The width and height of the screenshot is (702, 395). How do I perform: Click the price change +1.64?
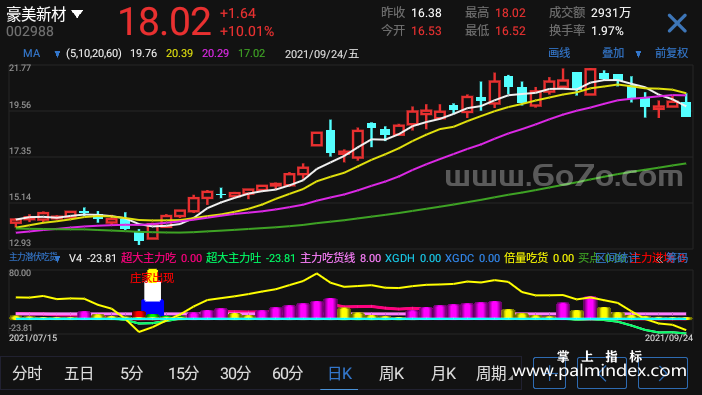pyautogui.click(x=238, y=13)
